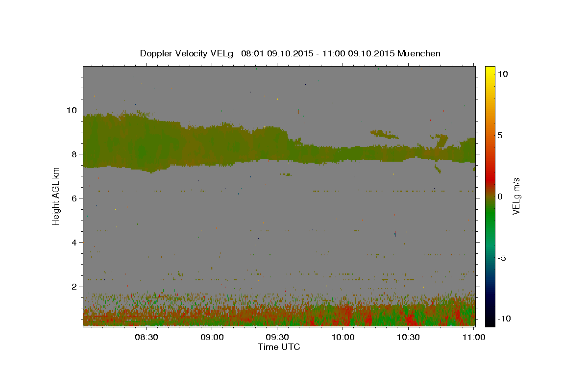
Task: Click the '10:30' time tick label
Action: click(408, 337)
